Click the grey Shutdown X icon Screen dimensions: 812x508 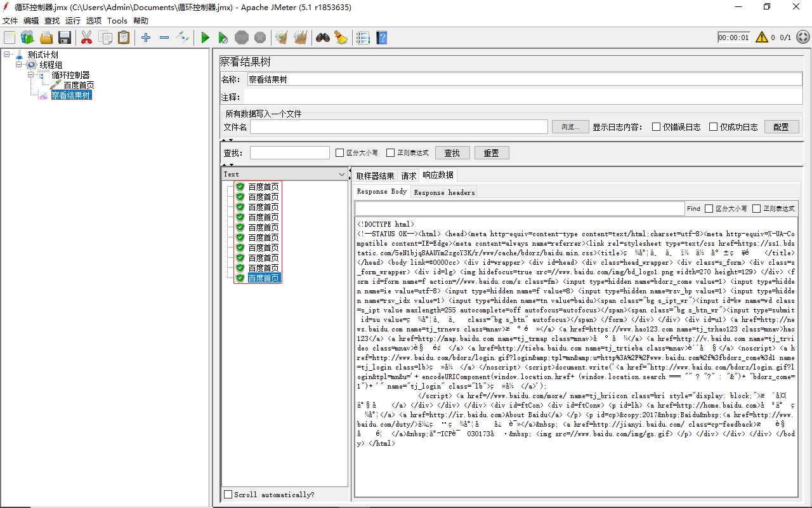[x=260, y=37]
